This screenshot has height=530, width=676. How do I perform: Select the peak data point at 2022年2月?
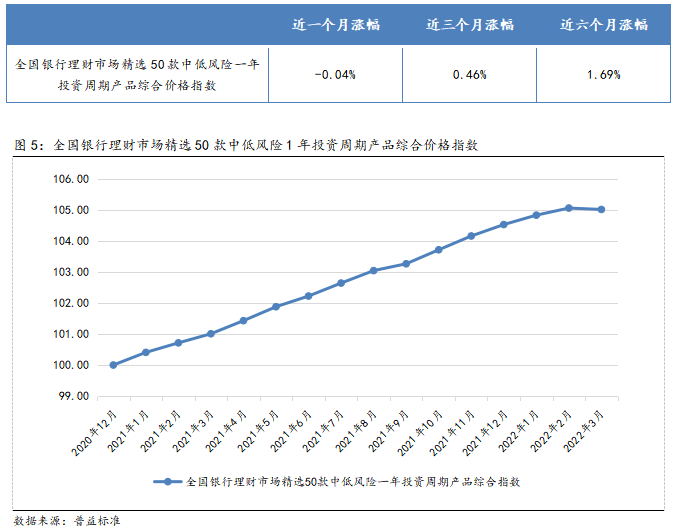pos(568,208)
